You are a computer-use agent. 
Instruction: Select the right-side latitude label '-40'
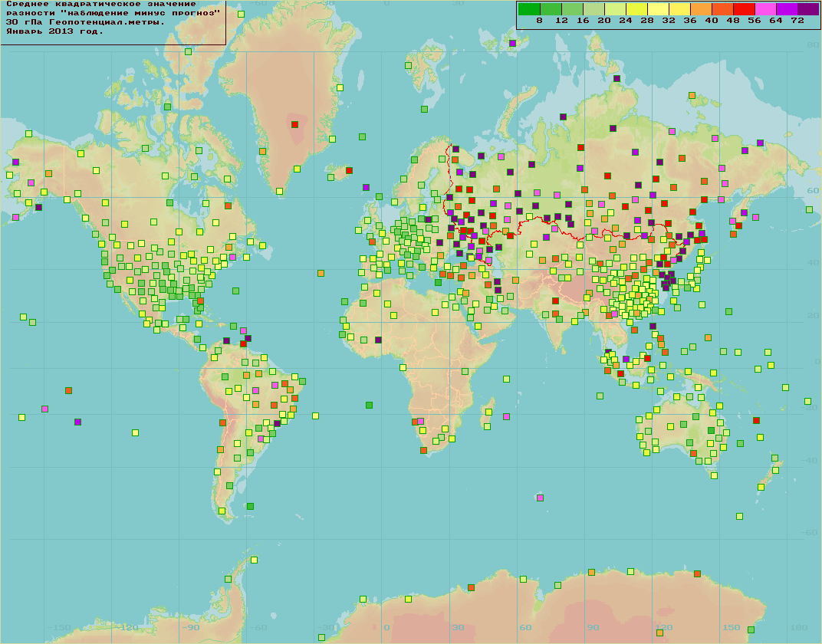(x=810, y=460)
